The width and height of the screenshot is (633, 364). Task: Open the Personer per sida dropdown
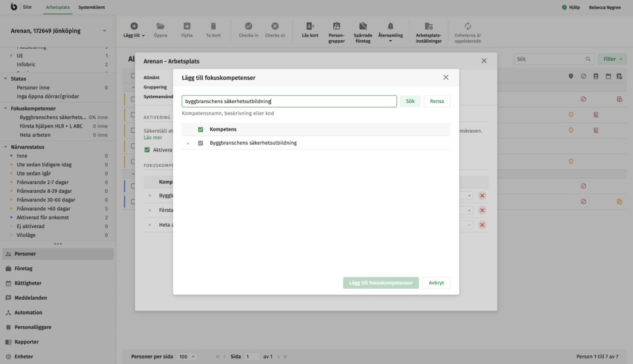pos(187,357)
